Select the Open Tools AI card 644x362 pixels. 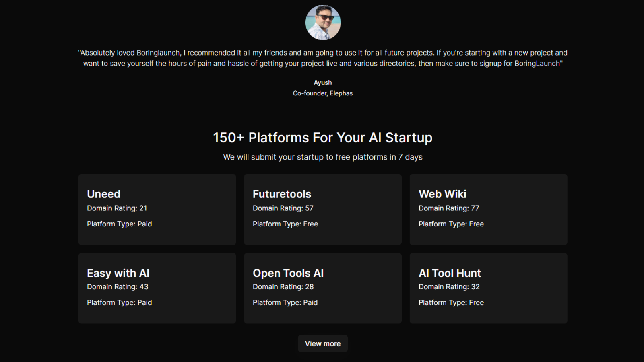[323, 288]
